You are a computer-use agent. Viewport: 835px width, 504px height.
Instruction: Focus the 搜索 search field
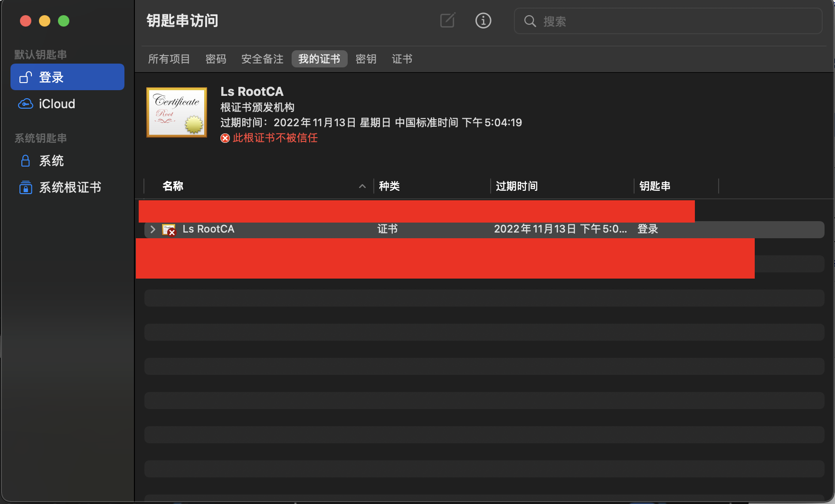(x=668, y=21)
